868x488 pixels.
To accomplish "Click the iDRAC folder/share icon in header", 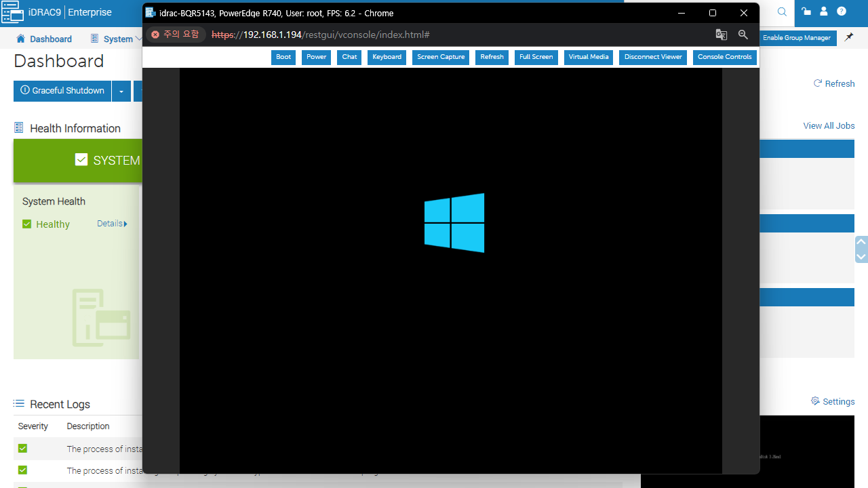I will point(806,12).
